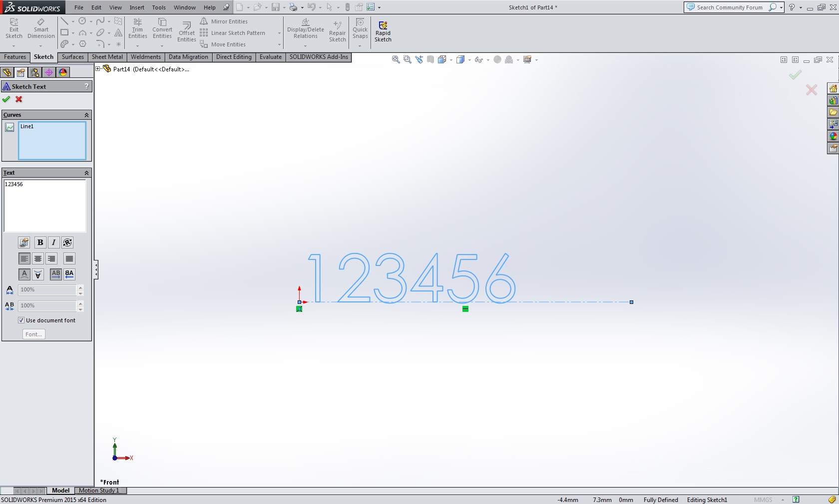The image size is (839, 504).
Task: Open the Link to Property button
Action: (24, 243)
